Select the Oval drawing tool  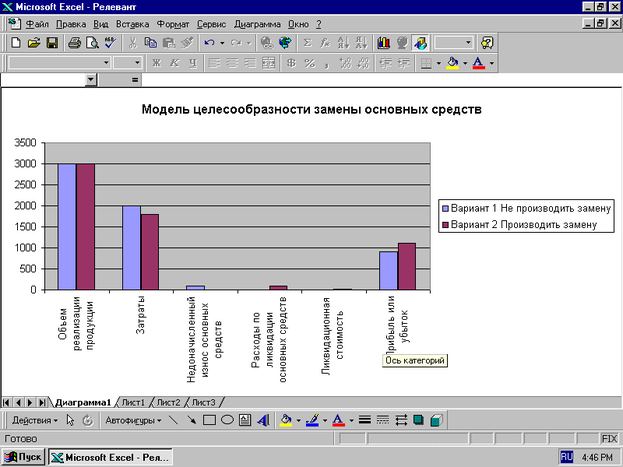point(227,420)
